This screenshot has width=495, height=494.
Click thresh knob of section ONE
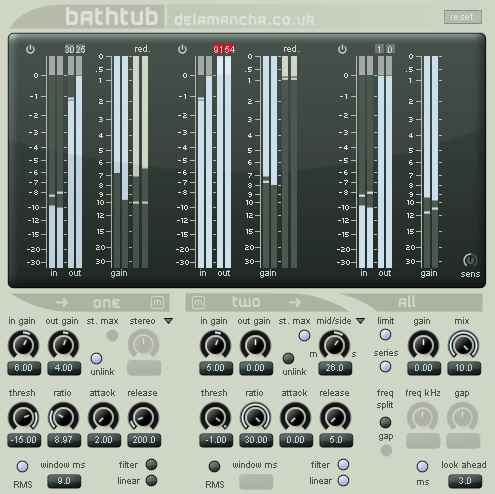pos(23,417)
